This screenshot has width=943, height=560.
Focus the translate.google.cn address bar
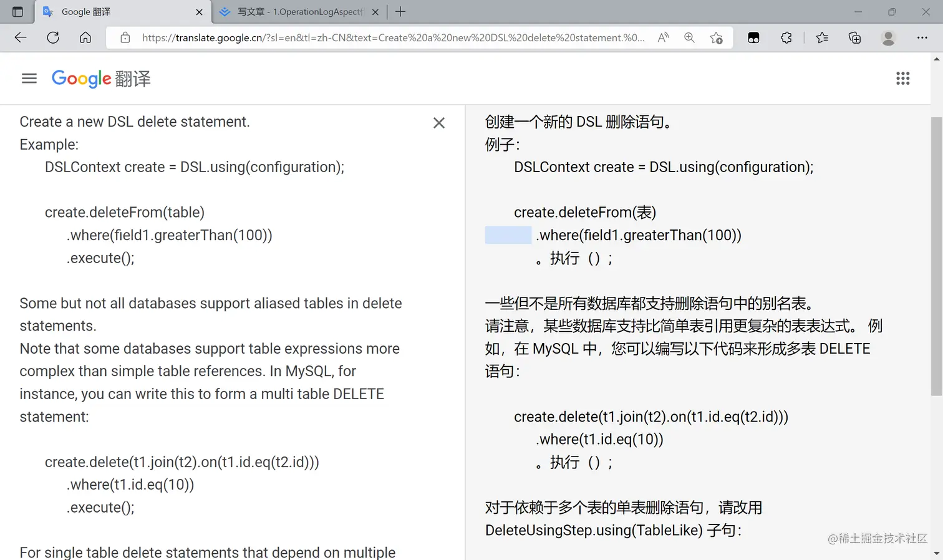[x=393, y=37]
